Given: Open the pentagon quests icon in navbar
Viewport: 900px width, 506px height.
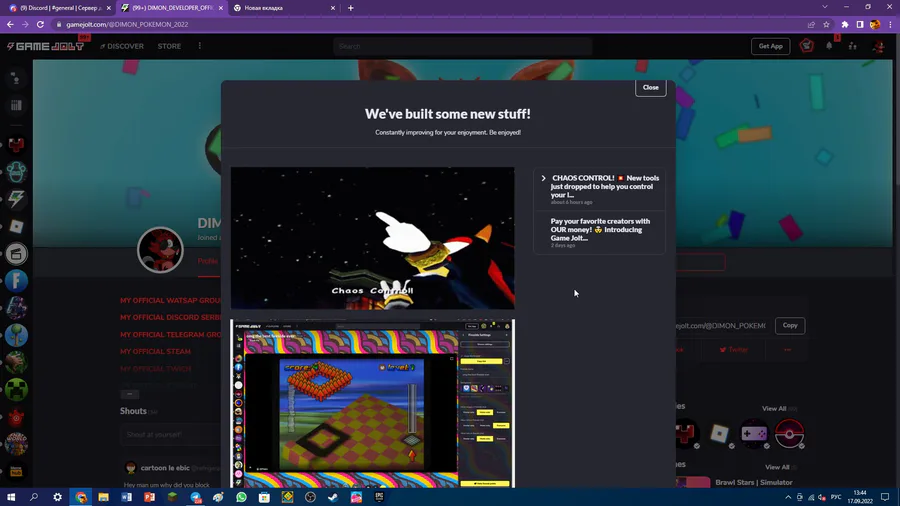Looking at the screenshot, I should (806, 45).
